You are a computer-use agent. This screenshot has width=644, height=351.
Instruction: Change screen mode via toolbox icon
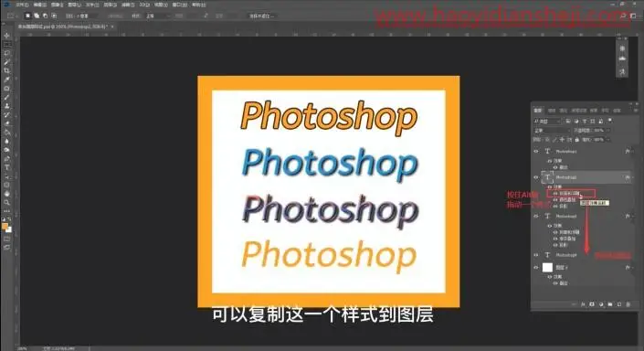point(7,248)
